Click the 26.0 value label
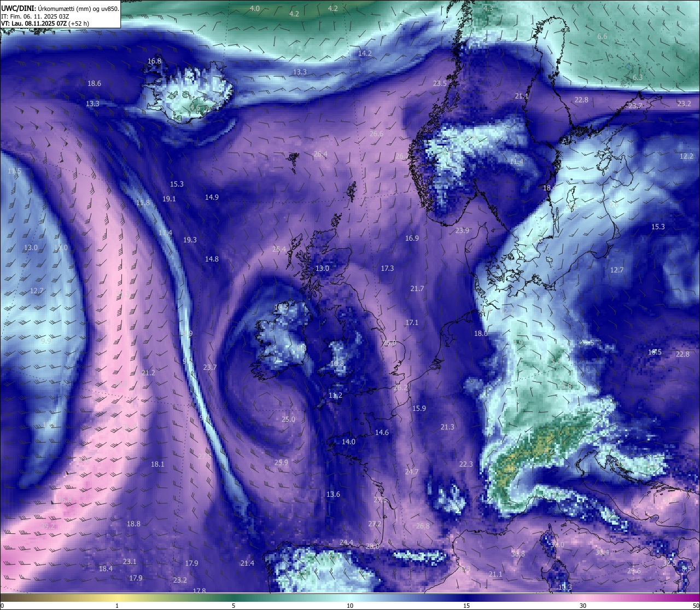The image size is (700, 610). coord(389,344)
